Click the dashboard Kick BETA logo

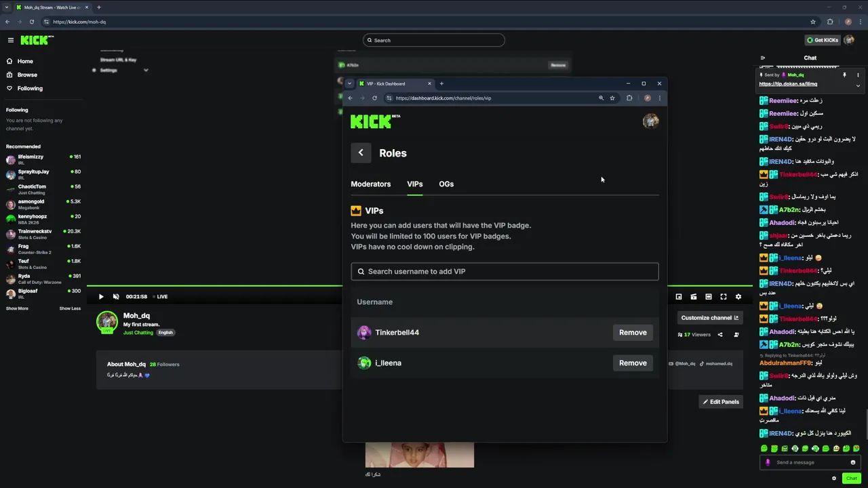coord(375,121)
